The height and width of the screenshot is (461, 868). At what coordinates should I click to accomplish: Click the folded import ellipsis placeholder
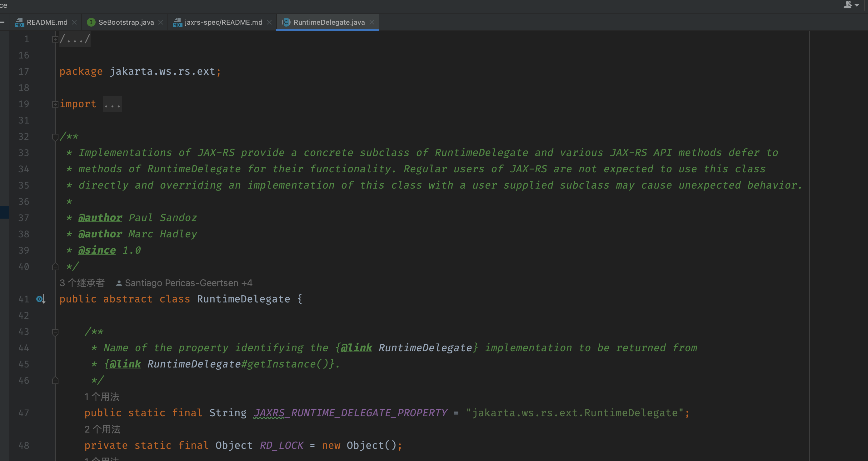pyautogui.click(x=112, y=104)
